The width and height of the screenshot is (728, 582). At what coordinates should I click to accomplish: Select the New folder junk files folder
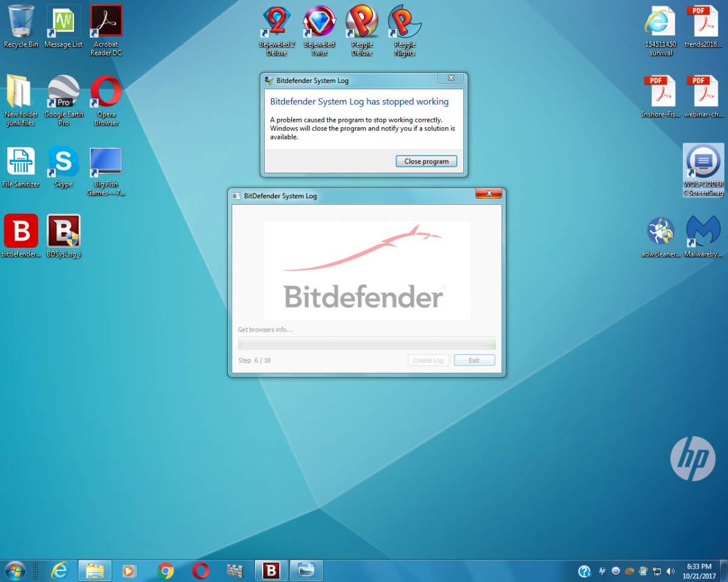21,101
